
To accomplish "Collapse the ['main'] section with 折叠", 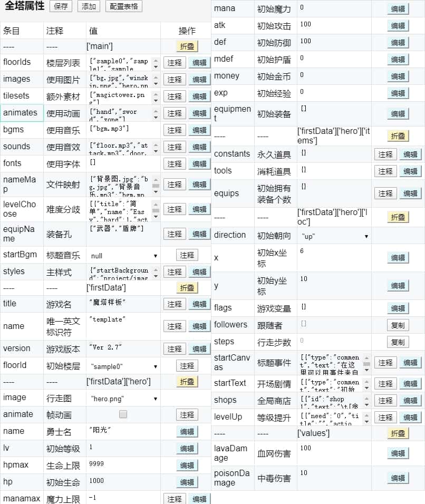I will 187,46.
